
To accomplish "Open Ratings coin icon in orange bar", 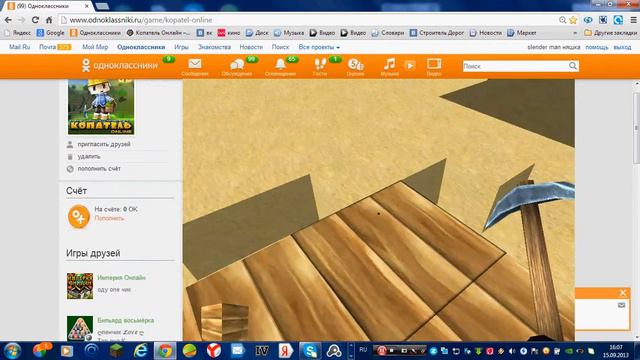I will coord(355,64).
